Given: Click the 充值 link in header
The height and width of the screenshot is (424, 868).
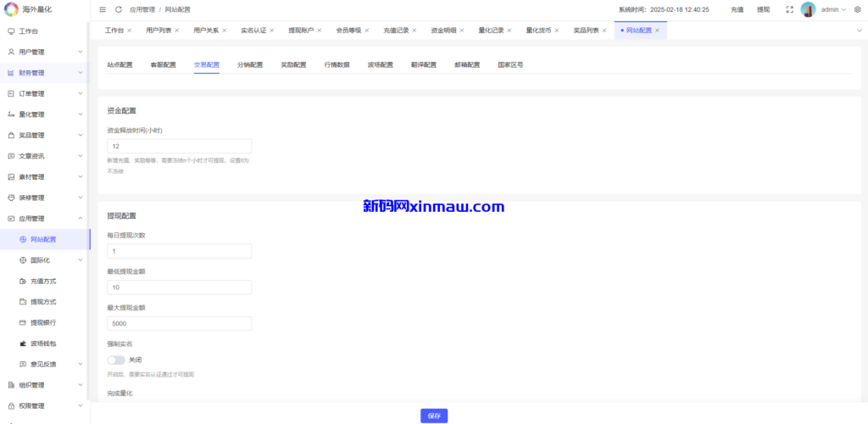Looking at the screenshot, I should click(737, 10).
